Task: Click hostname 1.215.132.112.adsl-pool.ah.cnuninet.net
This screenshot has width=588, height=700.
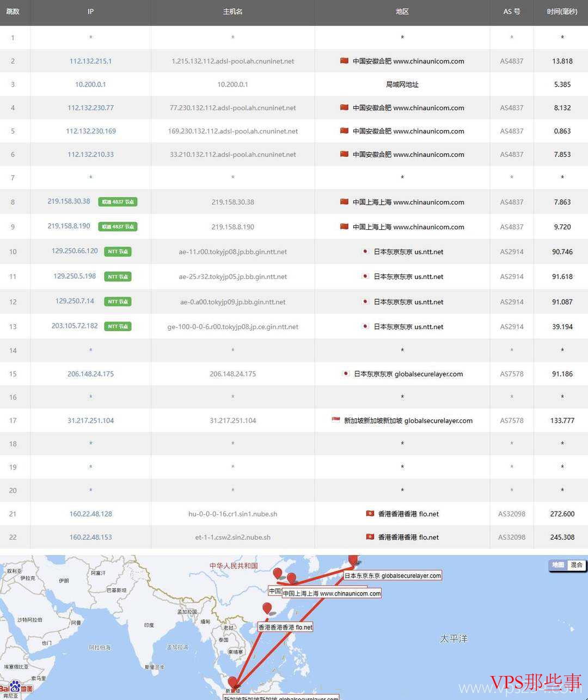Action: tap(232, 62)
